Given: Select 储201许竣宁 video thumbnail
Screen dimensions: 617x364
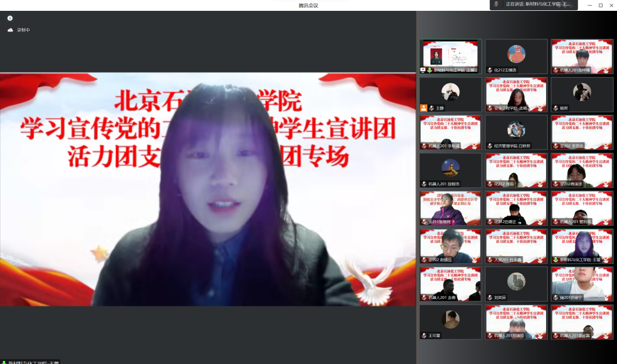Looking at the screenshot, I should (x=582, y=284).
